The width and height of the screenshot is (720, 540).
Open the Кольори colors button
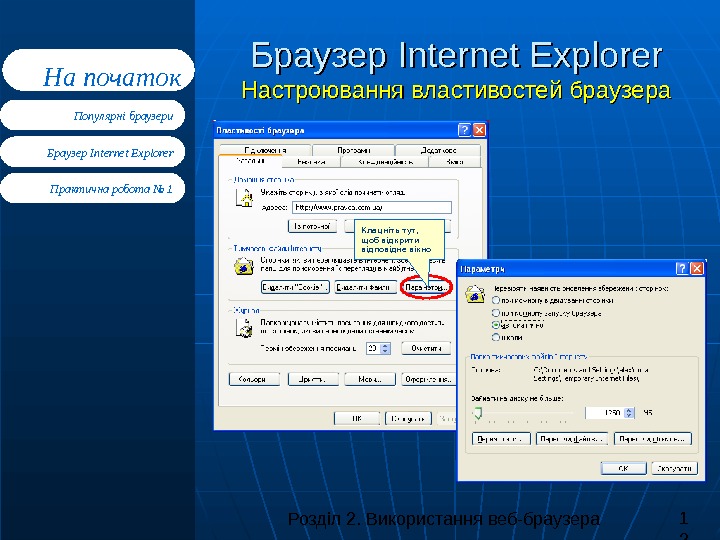[254, 379]
